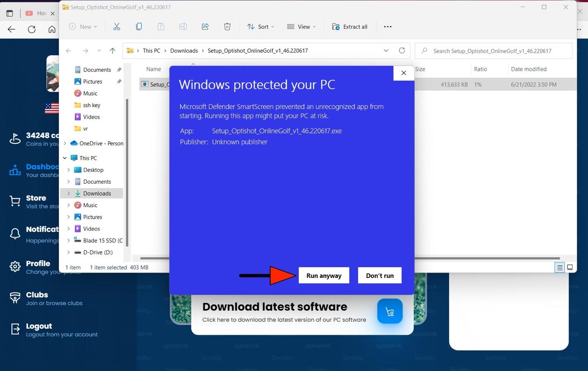
Task: Collapse the This PC tree node
Action: pyautogui.click(x=65, y=158)
